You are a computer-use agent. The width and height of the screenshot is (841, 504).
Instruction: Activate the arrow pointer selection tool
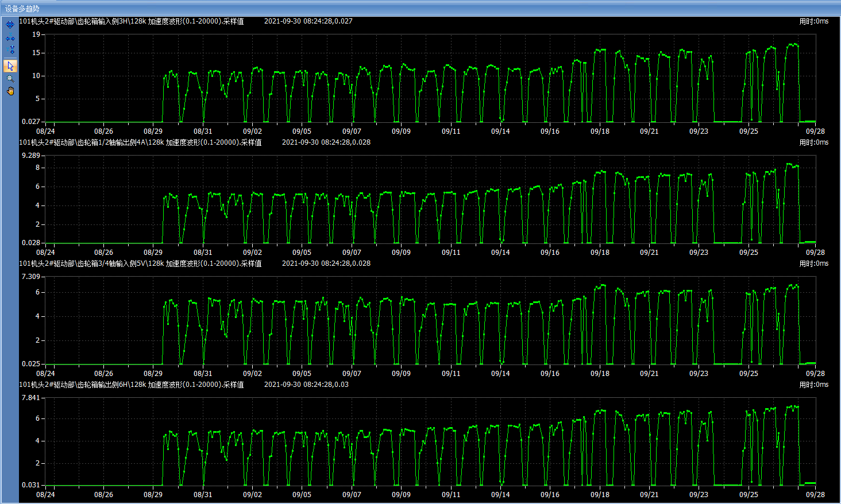(x=10, y=65)
